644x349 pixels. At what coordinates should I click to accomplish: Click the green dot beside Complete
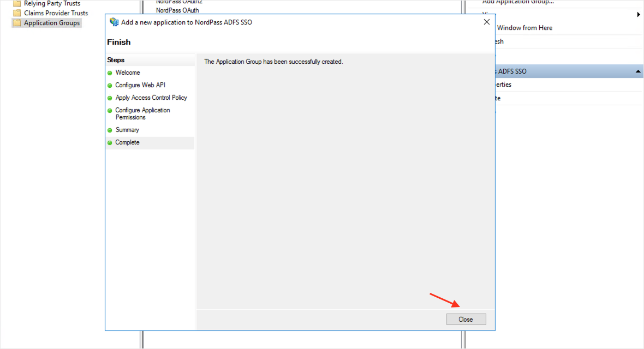pyautogui.click(x=110, y=143)
